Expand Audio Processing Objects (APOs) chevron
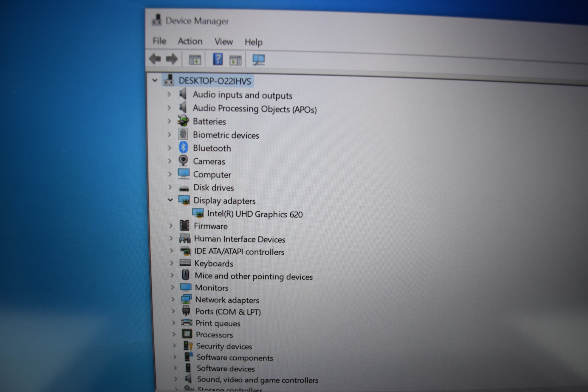588x392 pixels. (x=169, y=108)
